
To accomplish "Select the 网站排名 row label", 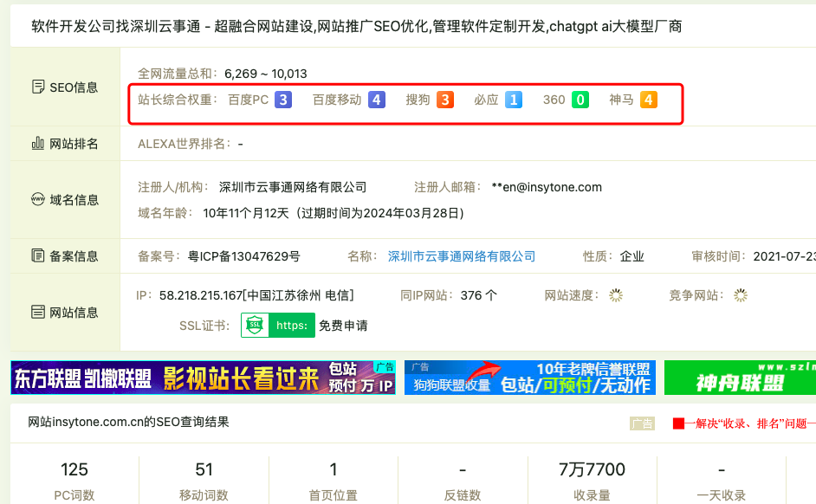I will click(x=73, y=144).
